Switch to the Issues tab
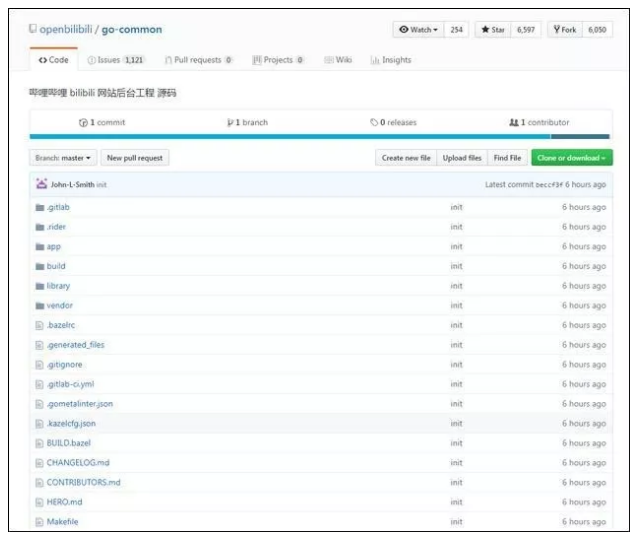 pyautogui.click(x=116, y=60)
